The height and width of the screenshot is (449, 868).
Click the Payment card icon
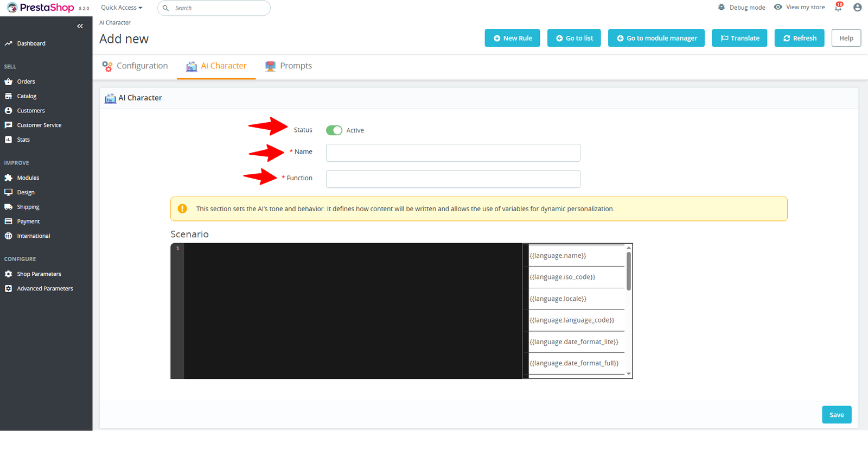(x=8, y=222)
